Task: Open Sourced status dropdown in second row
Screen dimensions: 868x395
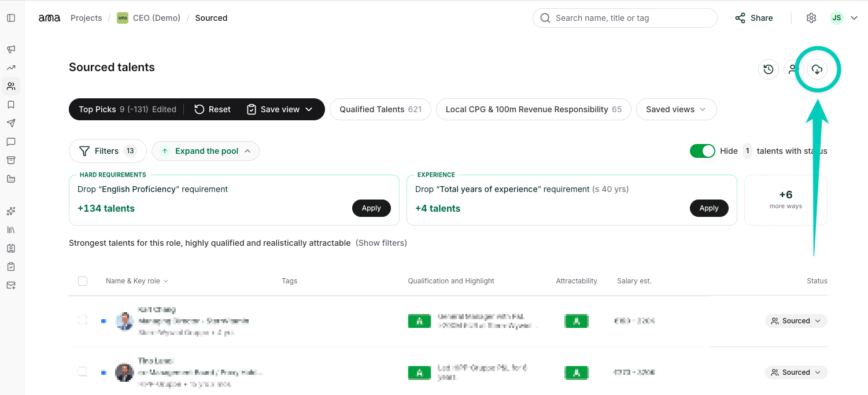Action: coord(796,372)
